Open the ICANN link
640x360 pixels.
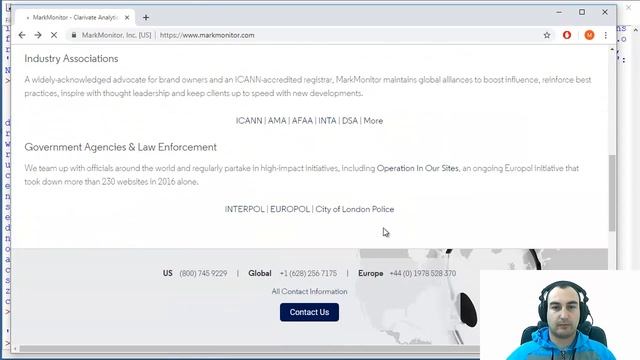249,121
